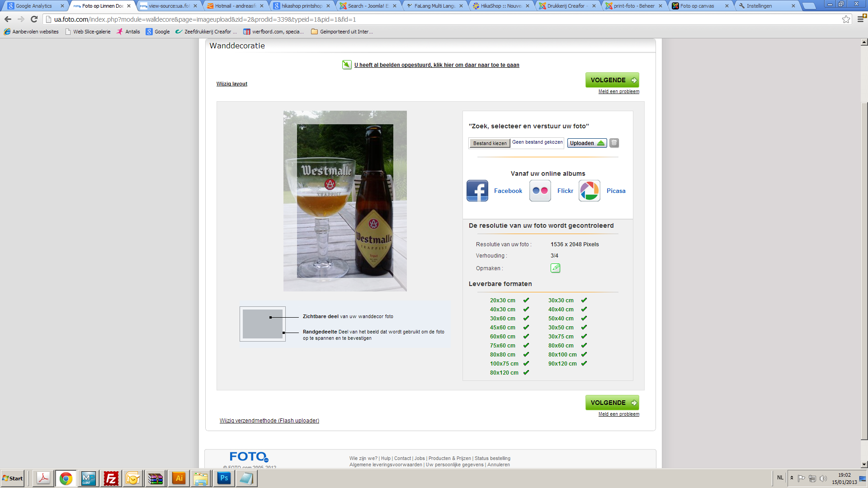Reload the page in Chrome
868x488 pixels.
click(x=34, y=19)
